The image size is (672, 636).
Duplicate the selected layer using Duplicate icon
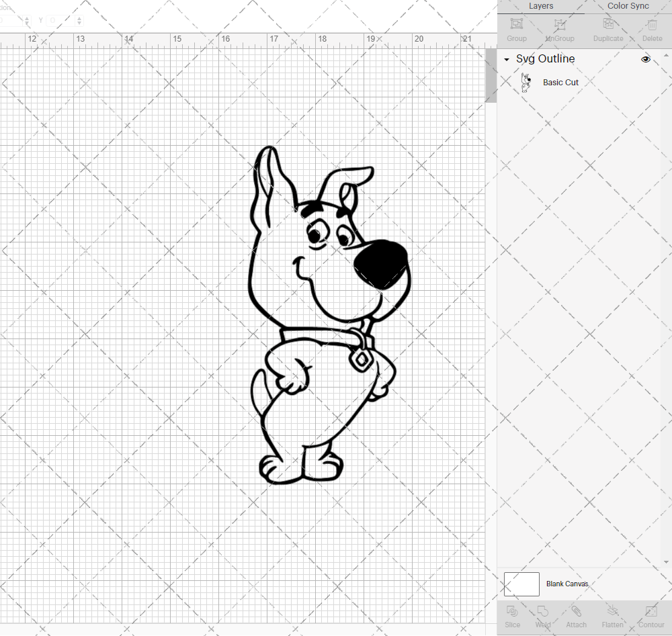(607, 27)
